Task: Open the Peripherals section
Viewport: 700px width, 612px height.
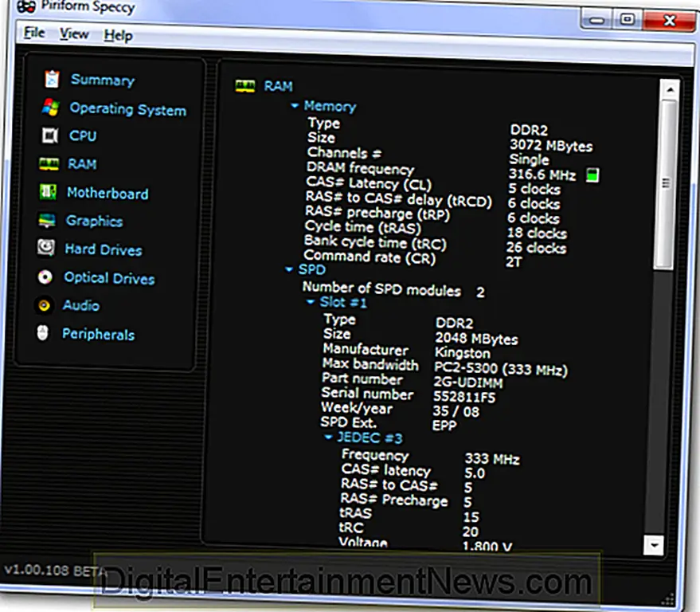Action: (x=98, y=334)
